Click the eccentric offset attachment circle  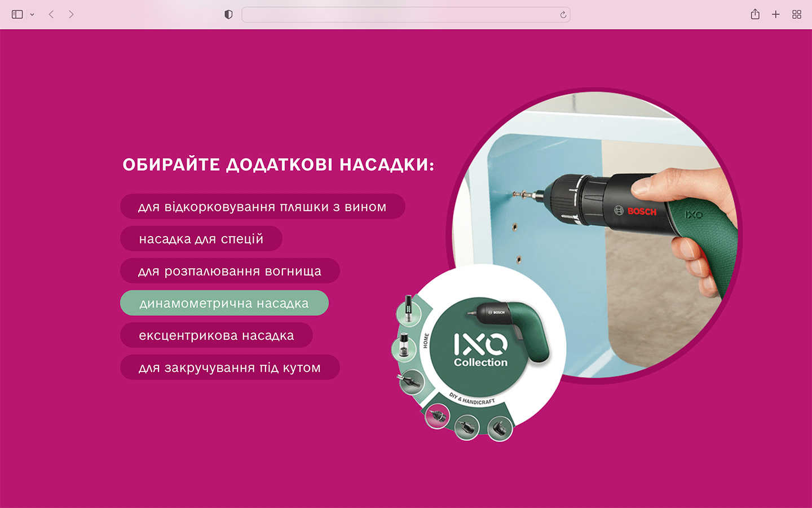tap(467, 427)
